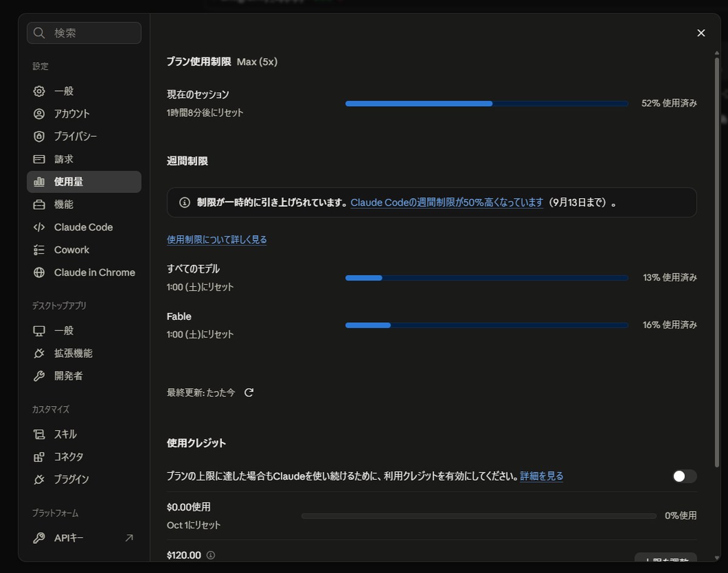The image size is (728, 573).
Task: Open Claude in Chrome settings
Action: 84,273
